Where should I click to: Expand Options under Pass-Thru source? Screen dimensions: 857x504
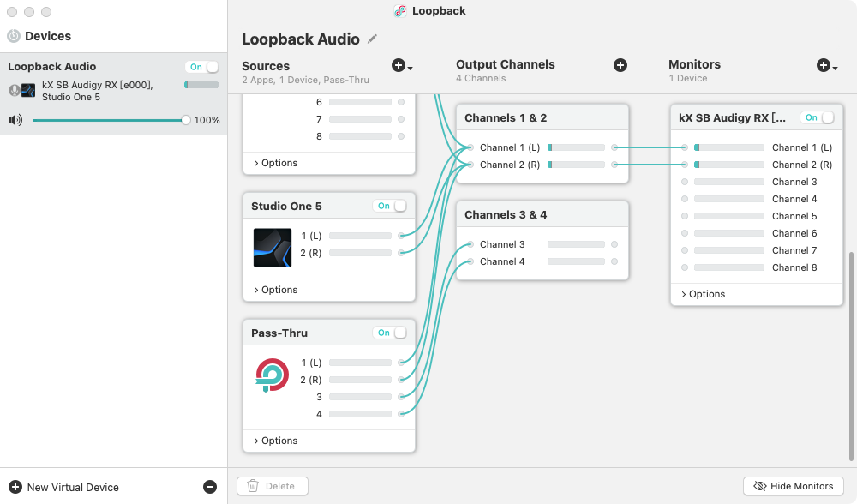[x=275, y=441]
